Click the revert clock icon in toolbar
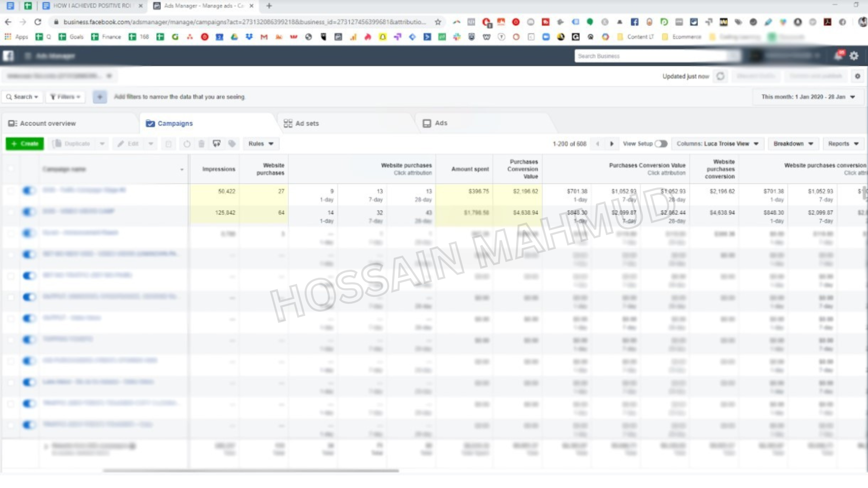This screenshot has width=868, height=488. tap(187, 144)
